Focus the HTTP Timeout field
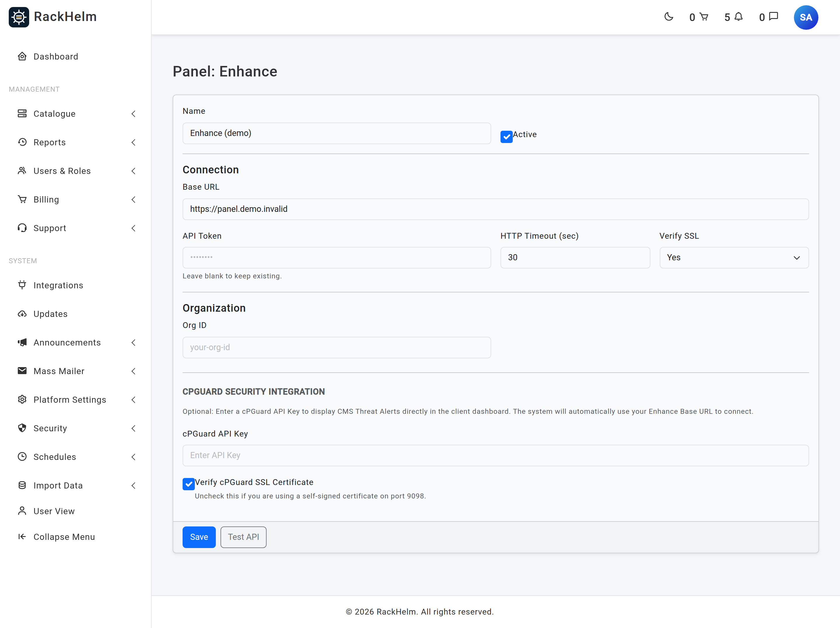Image resolution: width=840 pixels, height=628 pixels. [x=575, y=258]
